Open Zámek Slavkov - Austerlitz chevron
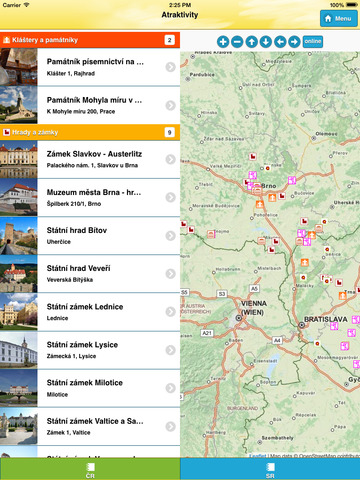360x480 pixels. [170, 159]
